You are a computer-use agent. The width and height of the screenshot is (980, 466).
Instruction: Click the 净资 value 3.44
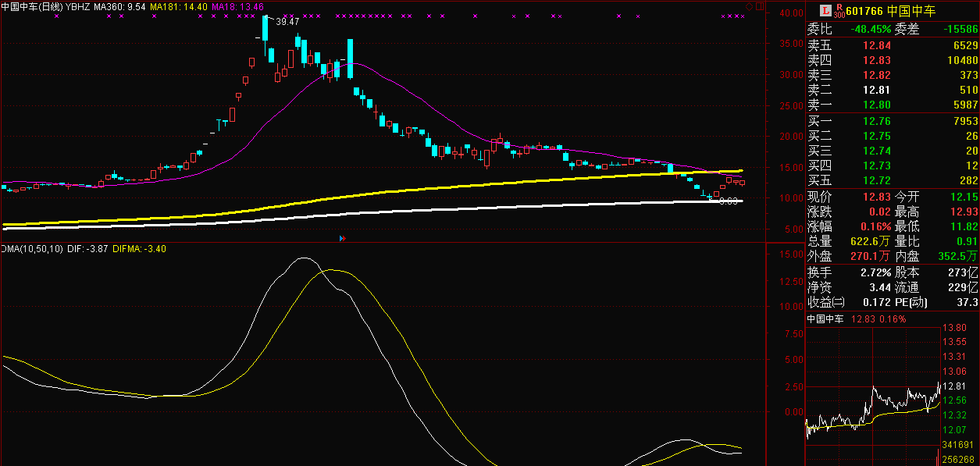pyautogui.click(x=880, y=287)
